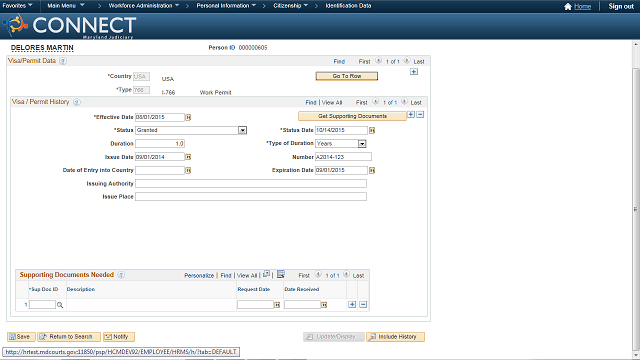The width and height of the screenshot is (640, 360).
Task: Open the Expiration Date calendar picker
Action: pos(372,170)
